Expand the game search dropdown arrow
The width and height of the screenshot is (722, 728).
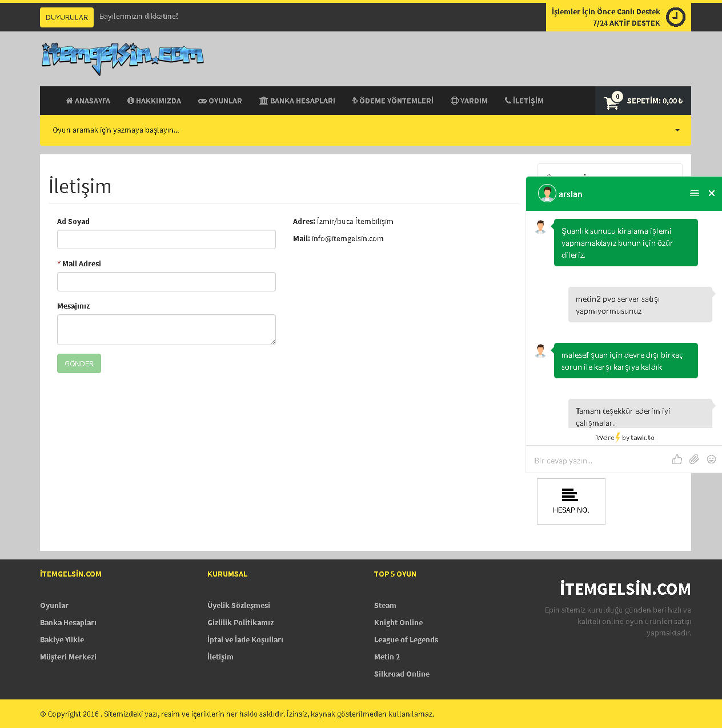point(677,130)
